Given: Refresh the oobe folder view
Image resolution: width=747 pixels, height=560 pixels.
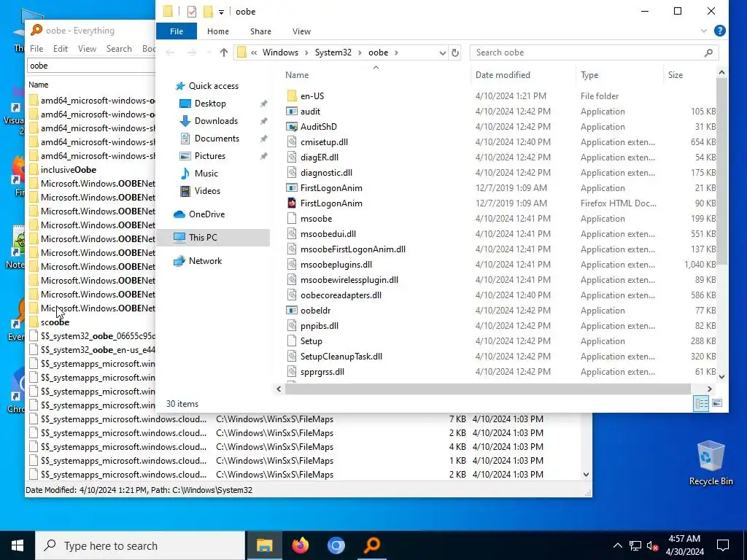Looking at the screenshot, I should pos(455,52).
